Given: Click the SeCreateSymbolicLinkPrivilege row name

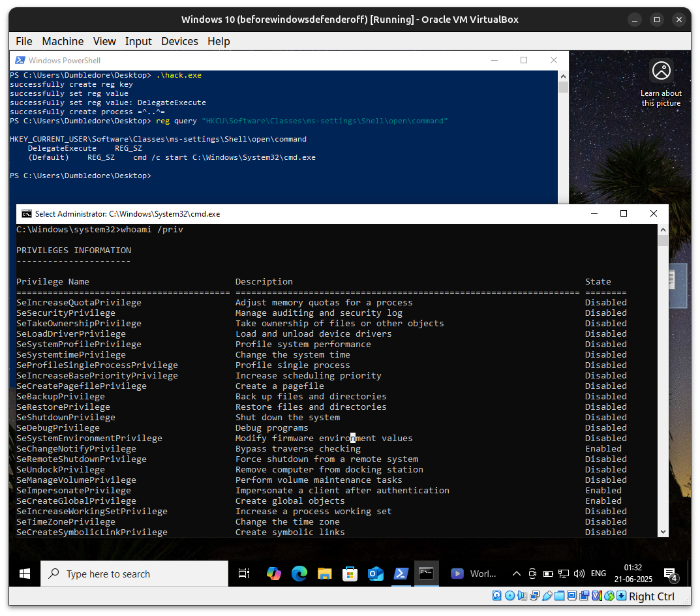Looking at the screenshot, I should click(x=92, y=532).
